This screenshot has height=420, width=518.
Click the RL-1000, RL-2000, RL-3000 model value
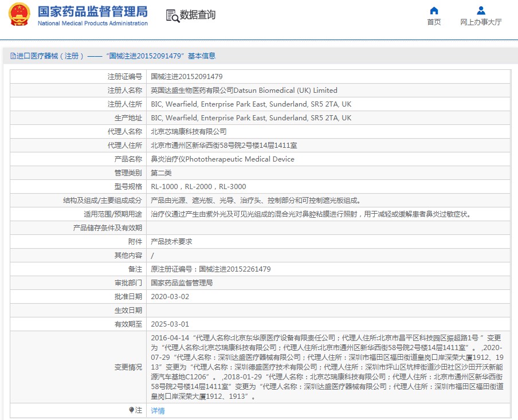point(198,187)
